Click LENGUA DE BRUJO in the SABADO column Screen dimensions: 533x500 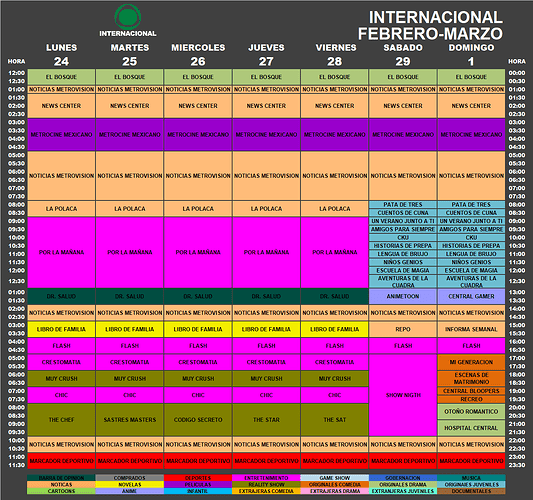tap(403, 254)
